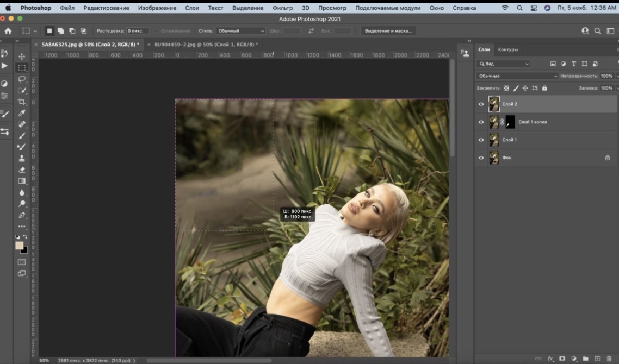Screen dimensions: 619x364
Task: Add a layer mask from panel bottom
Action: pyautogui.click(x=562, y=359)
